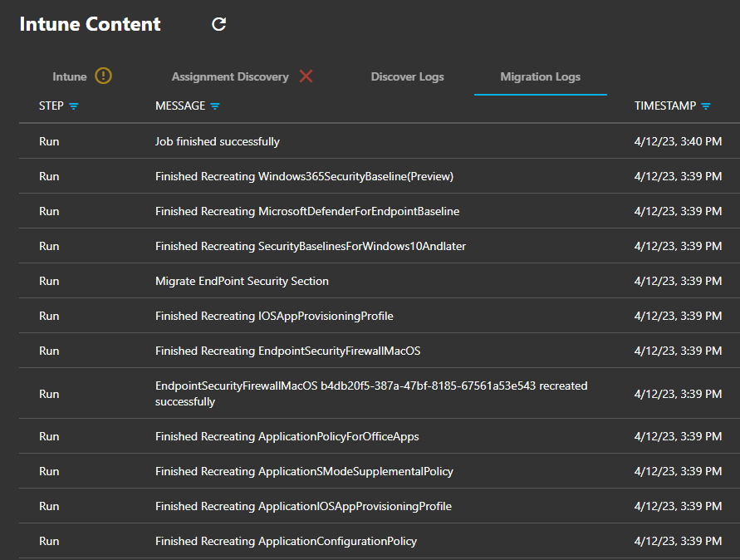Sort by the TIMESTAMP column header
740x560 pixels.
[x=665, y=106]
